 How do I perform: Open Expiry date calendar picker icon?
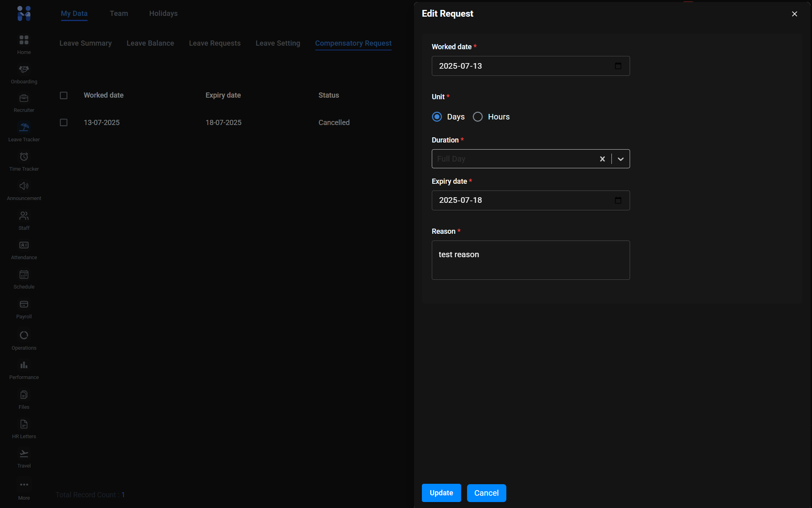618,200
